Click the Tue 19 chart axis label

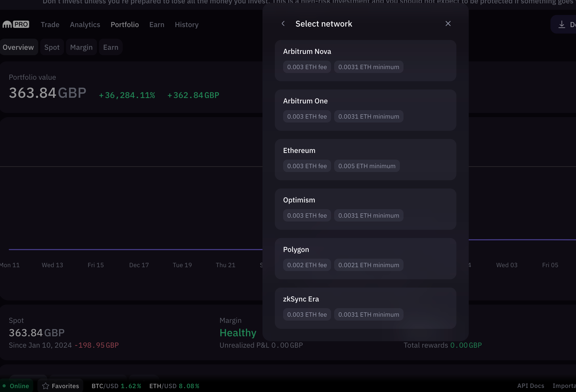(x=182, y=265)
